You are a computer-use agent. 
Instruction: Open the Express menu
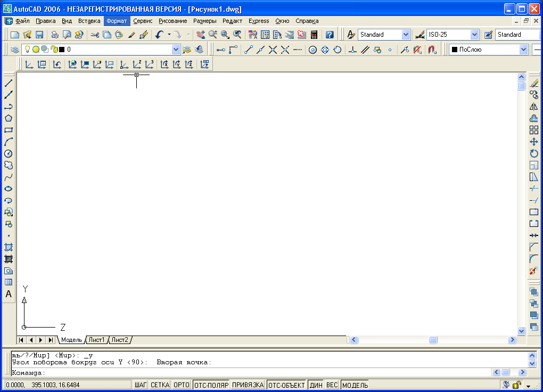pyautogui.click(x=259, y=21)
